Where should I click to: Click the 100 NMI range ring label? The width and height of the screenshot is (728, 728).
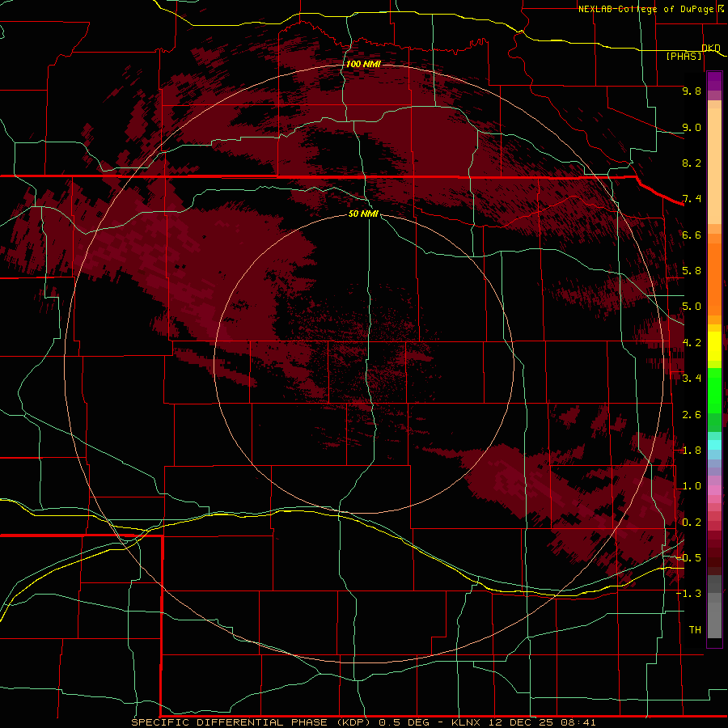click(363, 64)
